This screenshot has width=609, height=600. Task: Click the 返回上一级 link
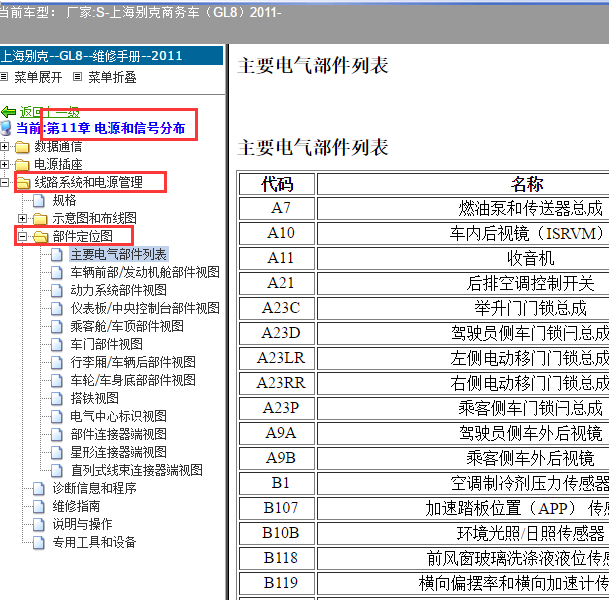(50, 112)
